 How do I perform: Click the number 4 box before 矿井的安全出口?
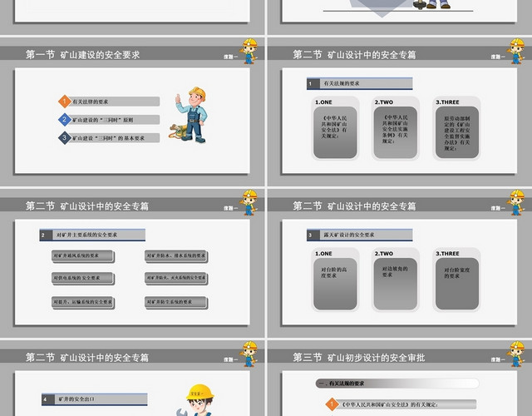click(x=48, y=399)
